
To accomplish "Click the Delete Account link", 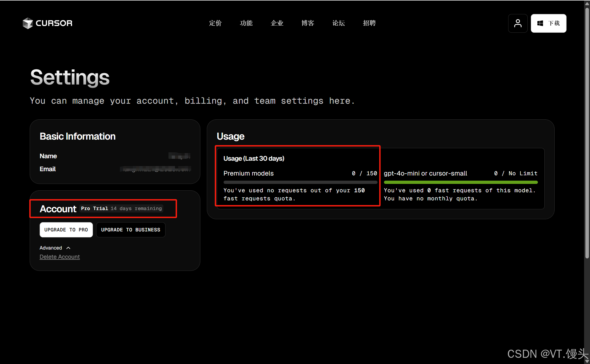I will [60, 257].
